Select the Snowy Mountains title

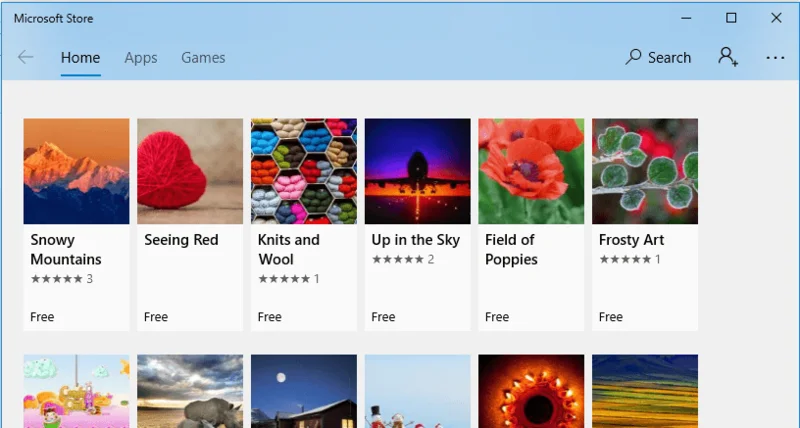(x=66, y=249)
